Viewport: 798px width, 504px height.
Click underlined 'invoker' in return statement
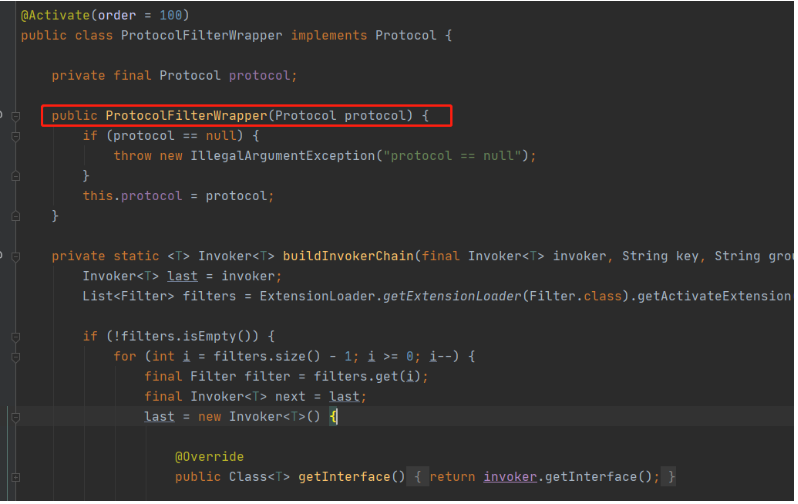click(x=510, y=478)
